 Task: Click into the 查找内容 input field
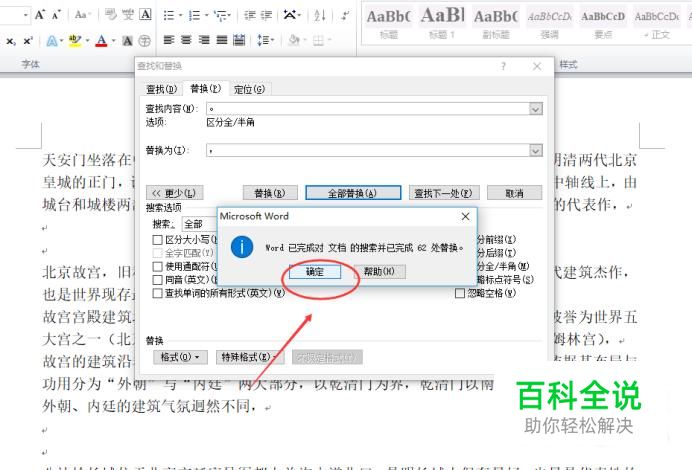coord(368,109)
